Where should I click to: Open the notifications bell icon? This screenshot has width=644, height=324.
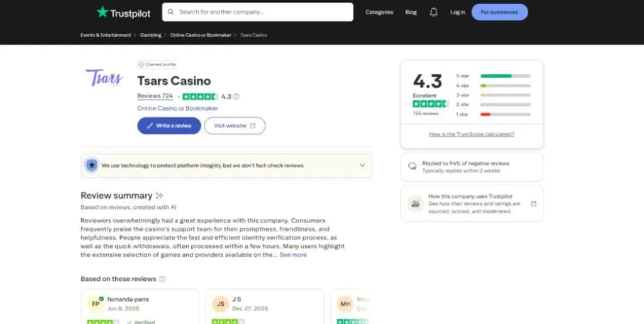pyautogui.click(x=433, y=12)
